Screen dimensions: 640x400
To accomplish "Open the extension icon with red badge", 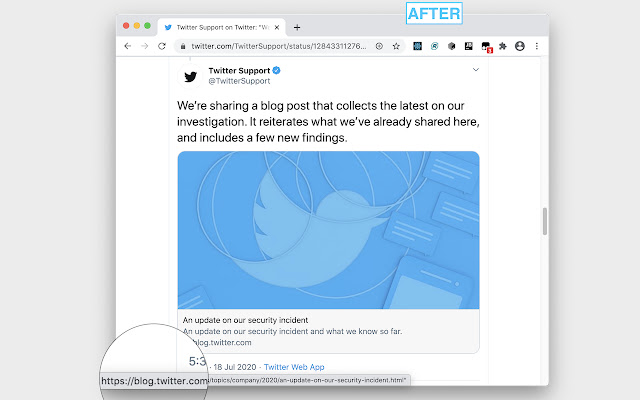I will pyautogui.click(x=487, y=47).
